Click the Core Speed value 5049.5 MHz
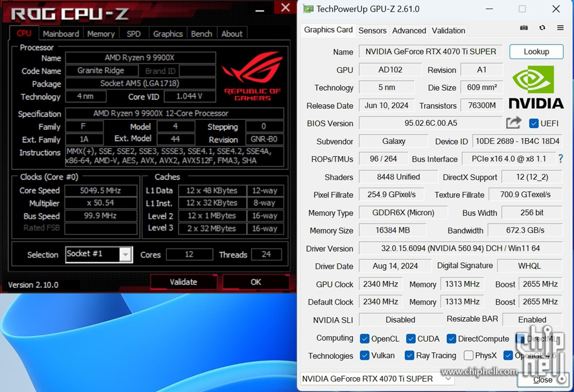Screen dimensions: 574x392 pos(101,191)
